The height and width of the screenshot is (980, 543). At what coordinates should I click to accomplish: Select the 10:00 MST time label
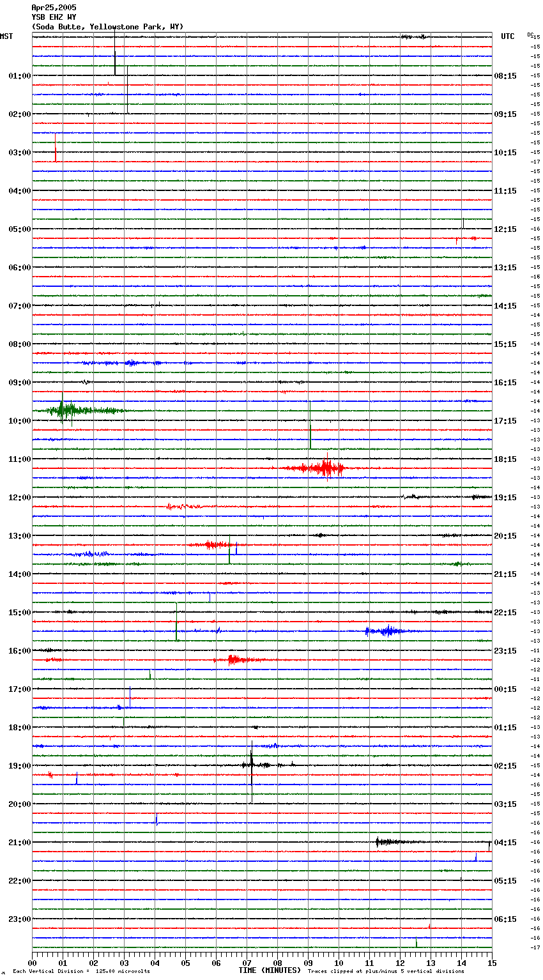pyautogui.click(x=20, y=420)
